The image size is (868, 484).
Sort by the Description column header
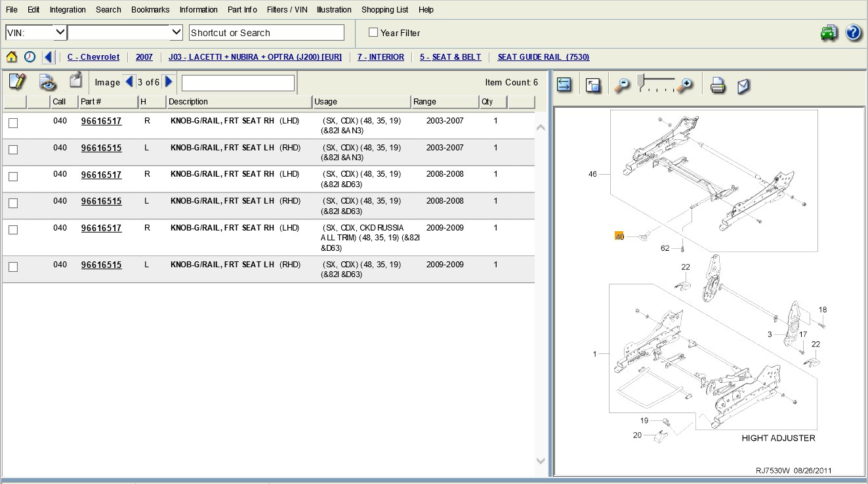239,102
